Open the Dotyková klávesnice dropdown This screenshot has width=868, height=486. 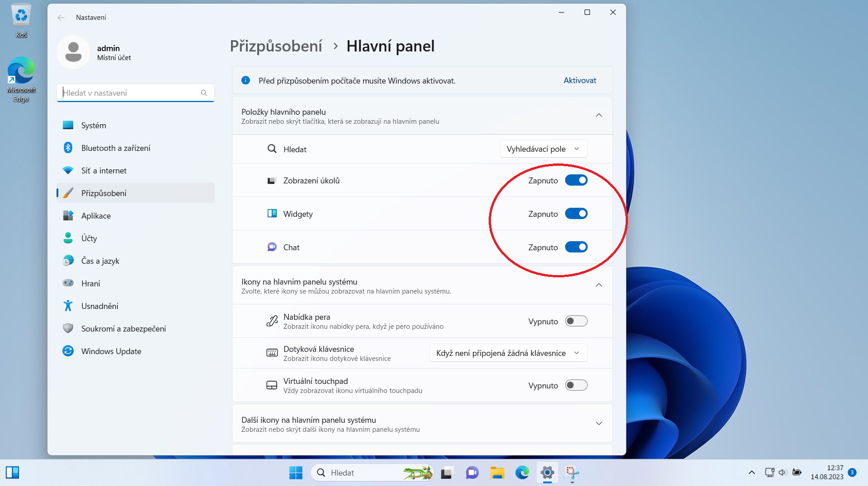(x=508, y=353)
